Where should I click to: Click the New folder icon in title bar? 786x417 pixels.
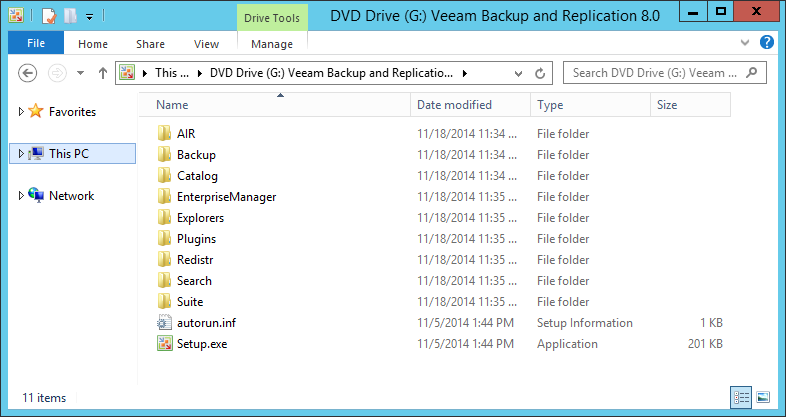point(70,16)
